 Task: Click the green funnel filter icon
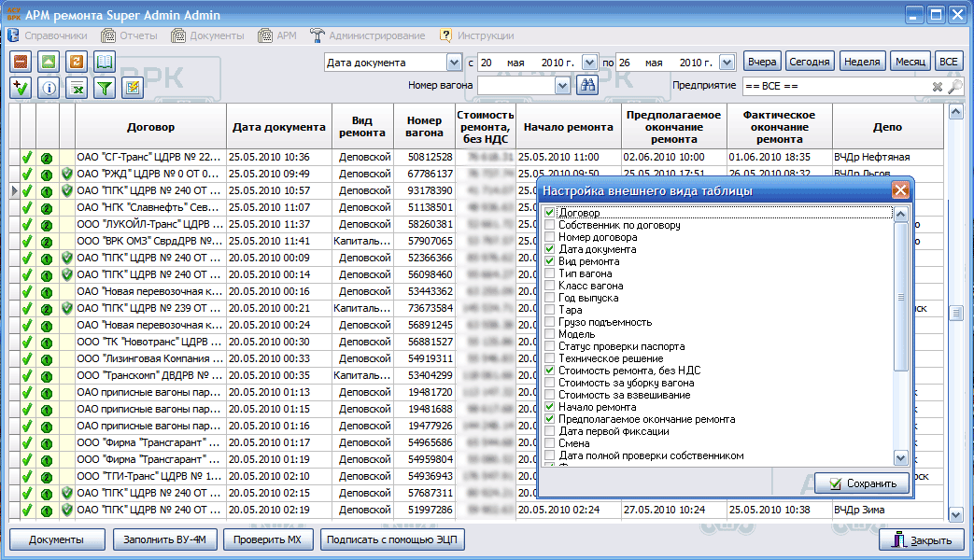105,88
